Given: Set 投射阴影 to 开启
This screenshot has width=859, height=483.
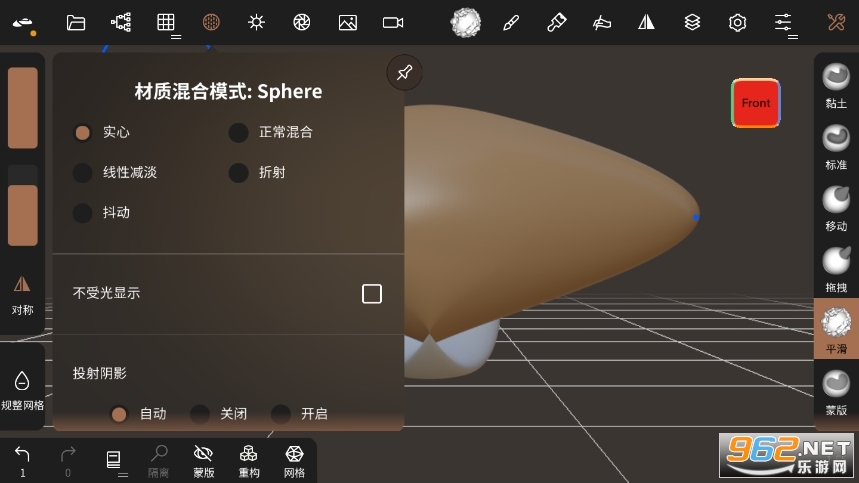Looking at the screenshot, I should (281, 413).
